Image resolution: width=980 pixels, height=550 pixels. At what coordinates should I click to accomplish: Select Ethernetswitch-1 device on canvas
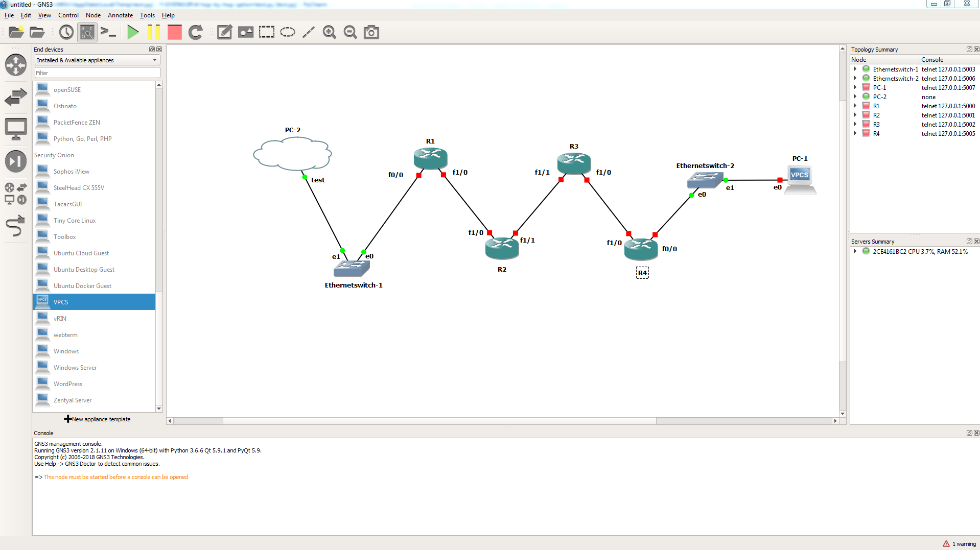(x=352, y=268)
